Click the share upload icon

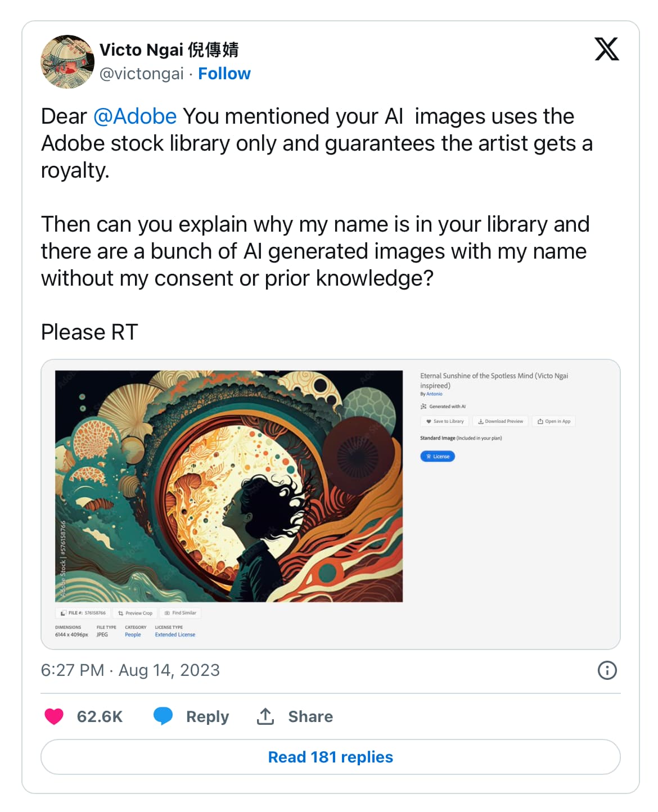(265, 716)
